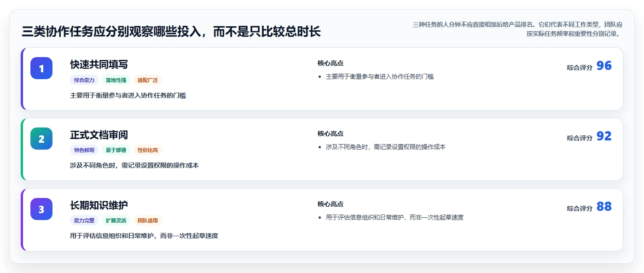Click 综合评分 label beside score 96
644x273 pixels.
[x=580, y=68]
